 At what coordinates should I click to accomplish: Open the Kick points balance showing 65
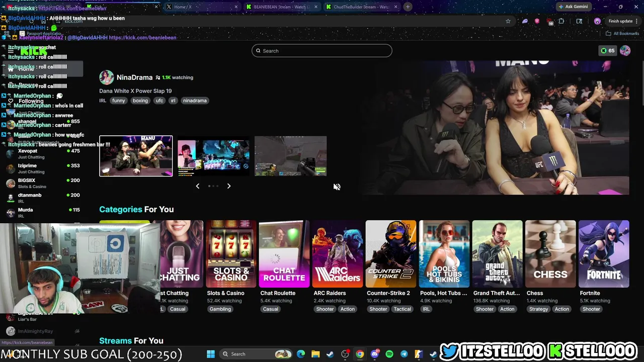click(607, 50)
